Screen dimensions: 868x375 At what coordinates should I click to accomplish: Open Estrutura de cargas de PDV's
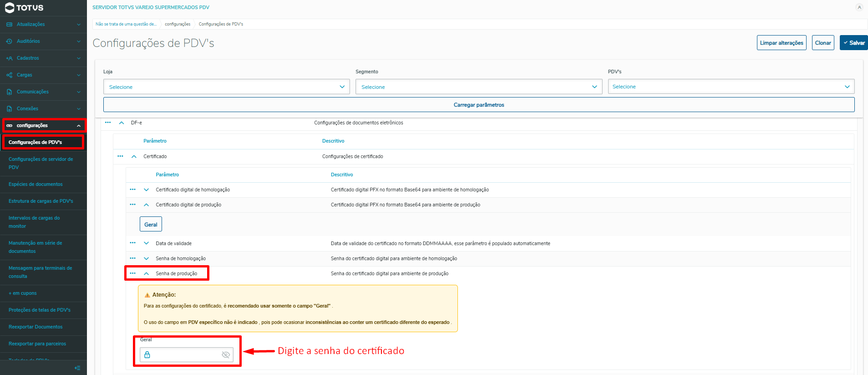point(43,201)
